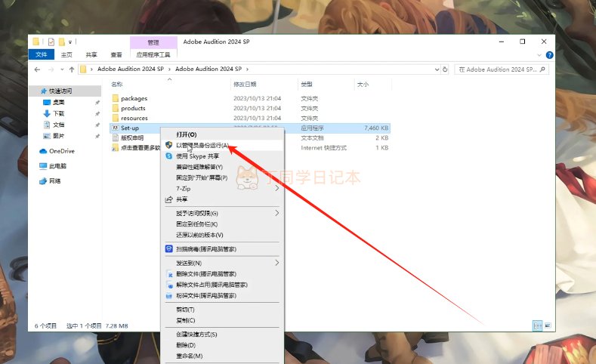
Task: Choose 创建快捷方式(S) menu item
Action: (x=222, y=335)
